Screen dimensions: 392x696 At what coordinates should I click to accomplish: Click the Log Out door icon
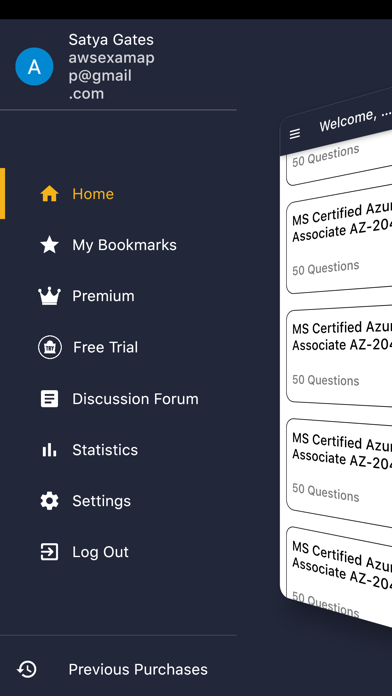point(49,552)
